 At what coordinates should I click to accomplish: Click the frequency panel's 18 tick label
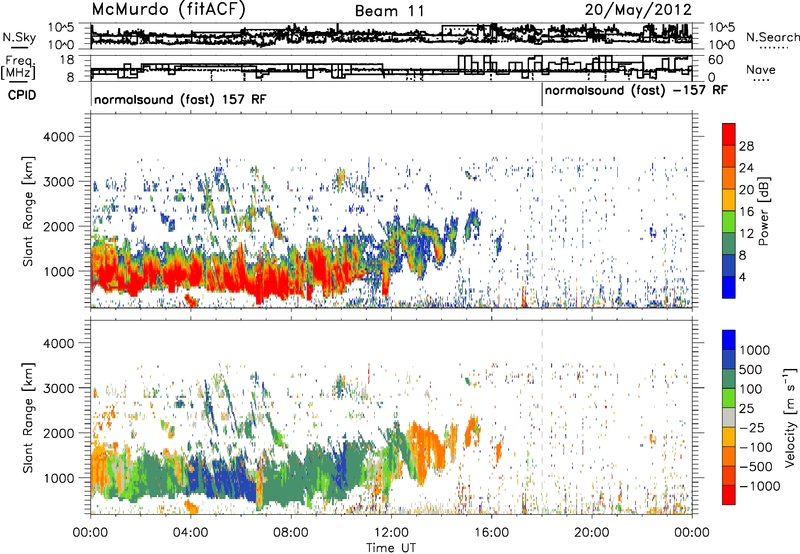tap(66, 60)
